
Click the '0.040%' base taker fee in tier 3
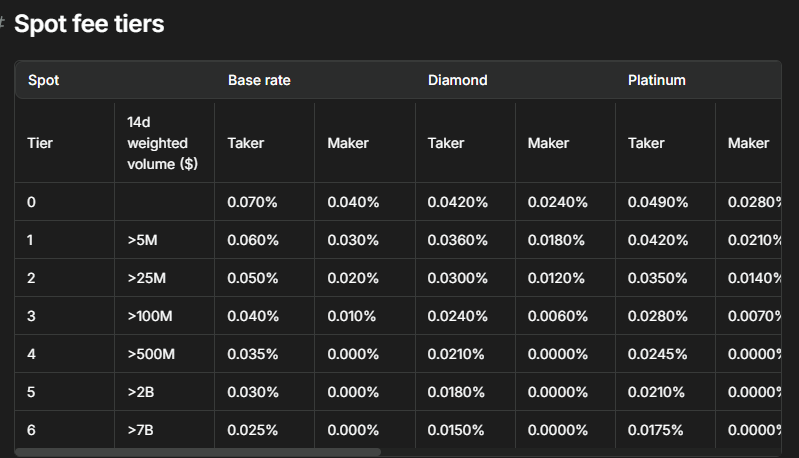pos(253,316)
